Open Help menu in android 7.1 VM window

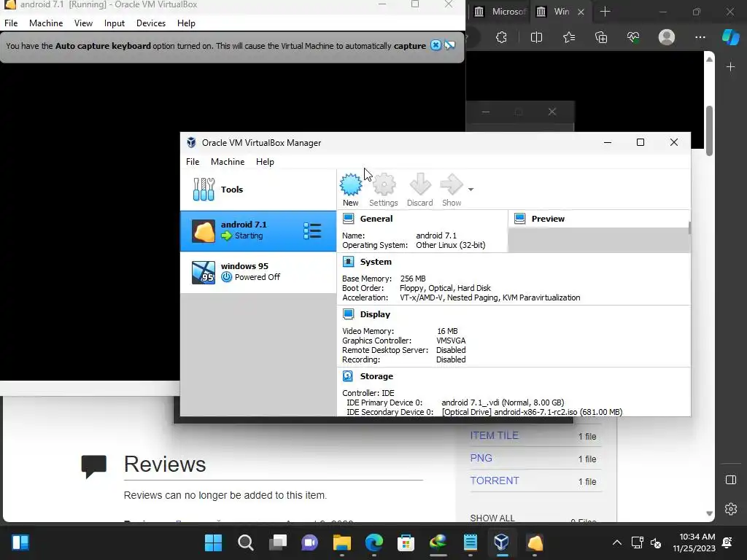(x=186, y=23)
